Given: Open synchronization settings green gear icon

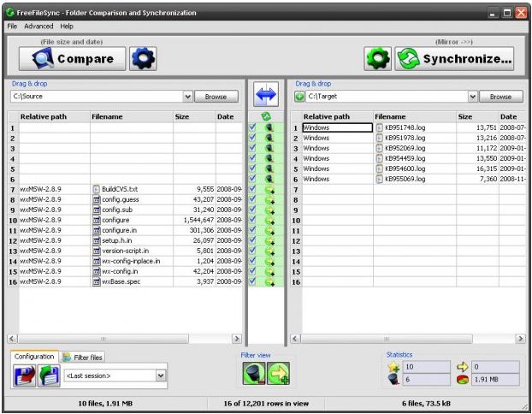Looking at the screenshot, I should (x=378, y=59).
